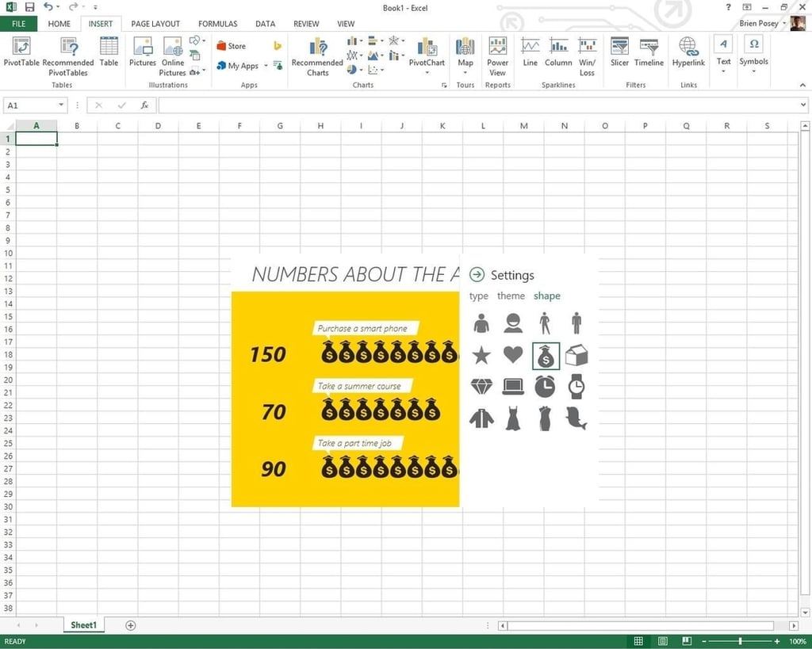Expand the formula bar
This screenshot has height=649, width=812.
(802, 105)
